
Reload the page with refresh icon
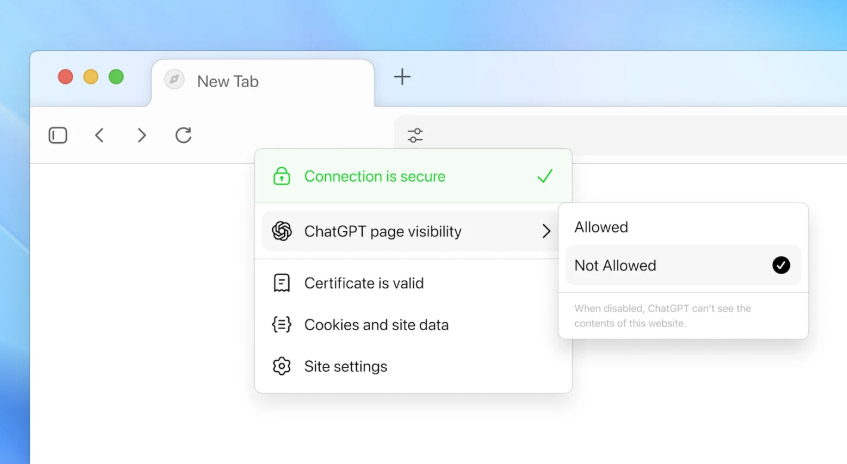point(183,135)
